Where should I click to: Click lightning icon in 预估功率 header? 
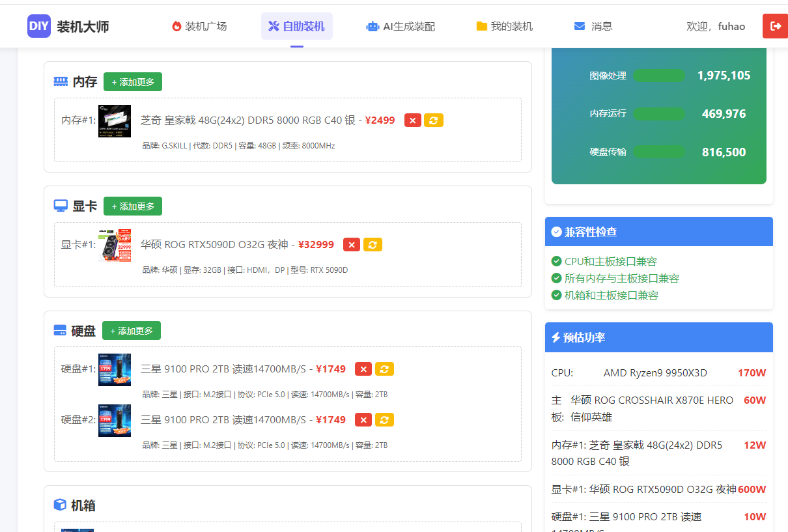[556, 337]
